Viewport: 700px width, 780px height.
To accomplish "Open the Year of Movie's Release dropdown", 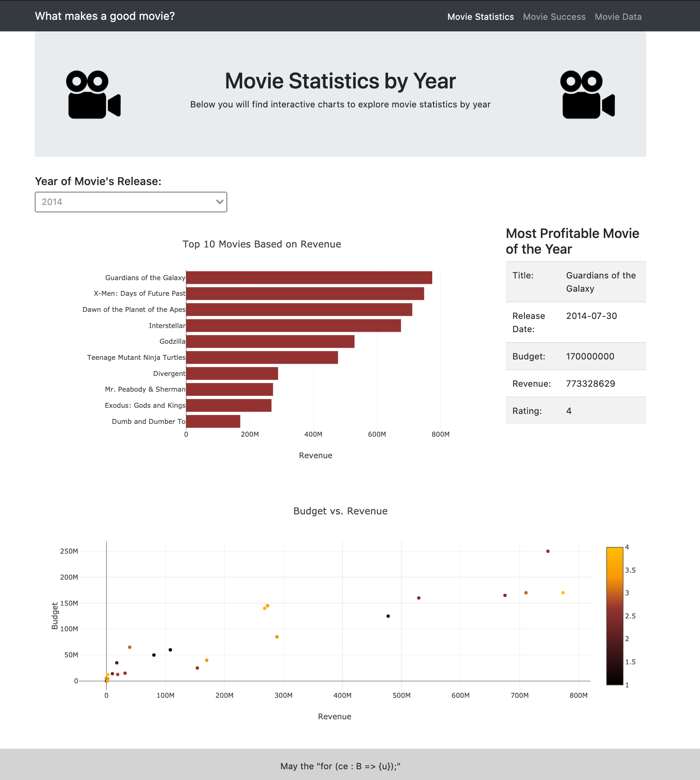I will coord(131,202).
